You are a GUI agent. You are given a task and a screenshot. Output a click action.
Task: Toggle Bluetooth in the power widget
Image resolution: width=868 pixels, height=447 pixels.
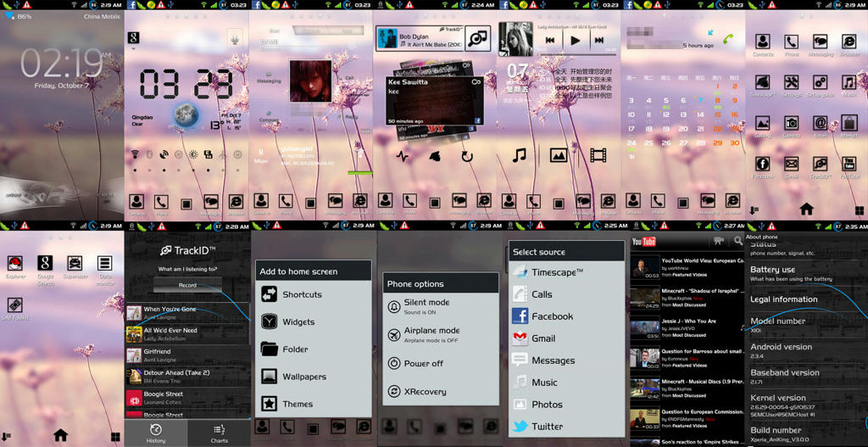(x=149, y=154)
